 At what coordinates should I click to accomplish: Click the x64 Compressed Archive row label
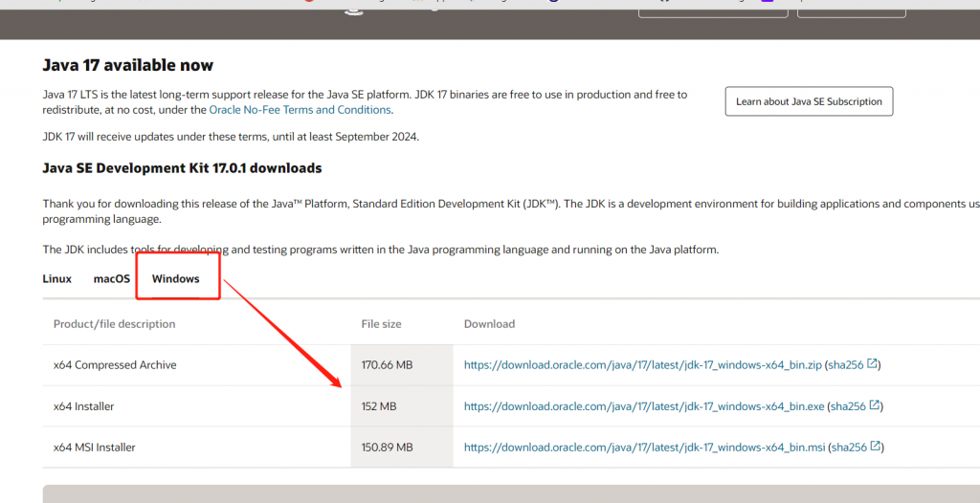(x=115, y=365)
